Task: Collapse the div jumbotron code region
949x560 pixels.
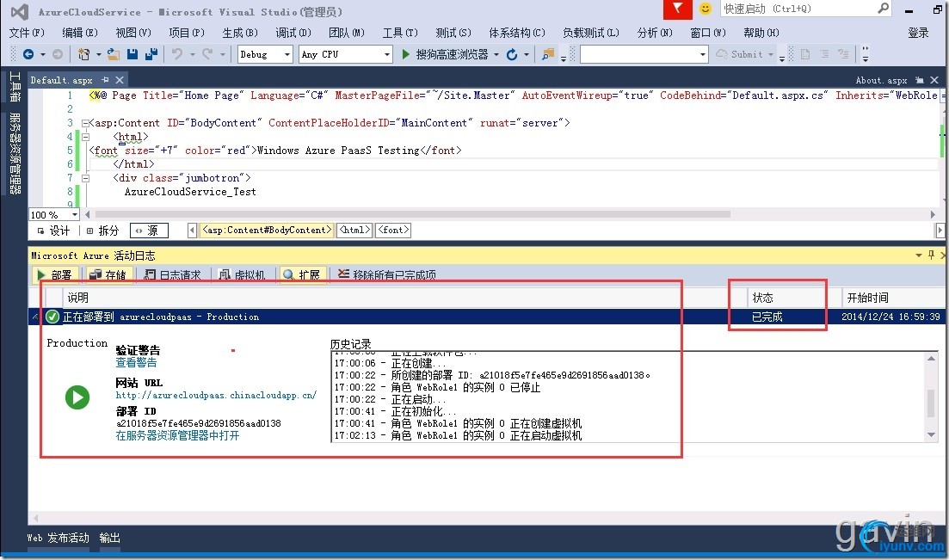Action: coord(85,178)
